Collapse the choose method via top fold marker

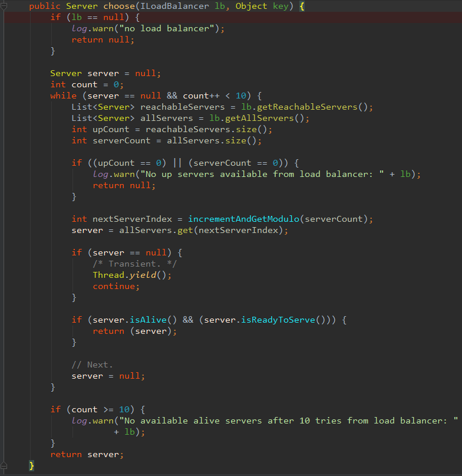pyautogui.click(x=4, y=6)
